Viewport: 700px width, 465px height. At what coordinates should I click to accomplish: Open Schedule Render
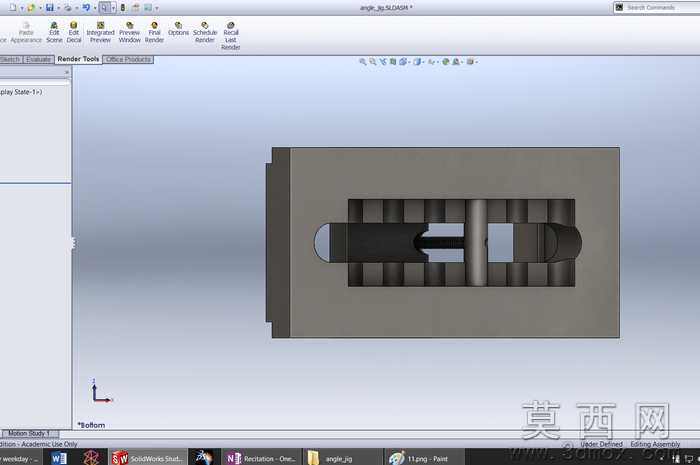(x=205, y=33)
